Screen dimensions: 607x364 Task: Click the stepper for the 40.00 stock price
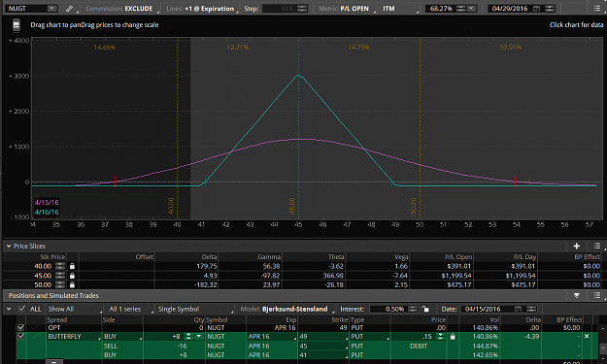pos(60,266)
